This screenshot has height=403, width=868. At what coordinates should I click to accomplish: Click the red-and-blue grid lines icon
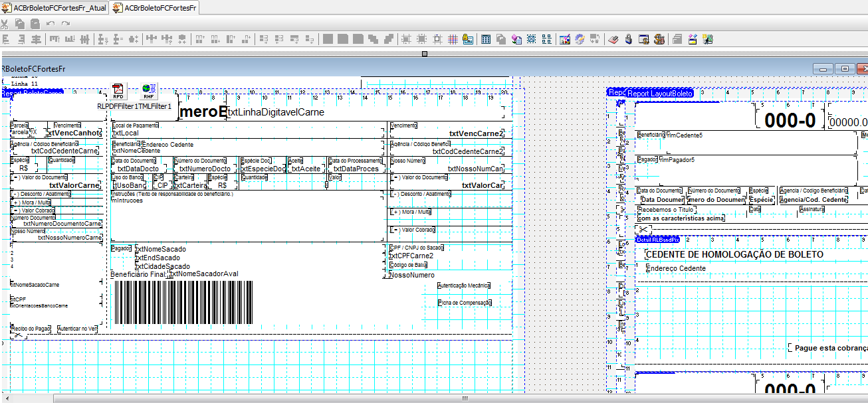click(x=453, y=39)
